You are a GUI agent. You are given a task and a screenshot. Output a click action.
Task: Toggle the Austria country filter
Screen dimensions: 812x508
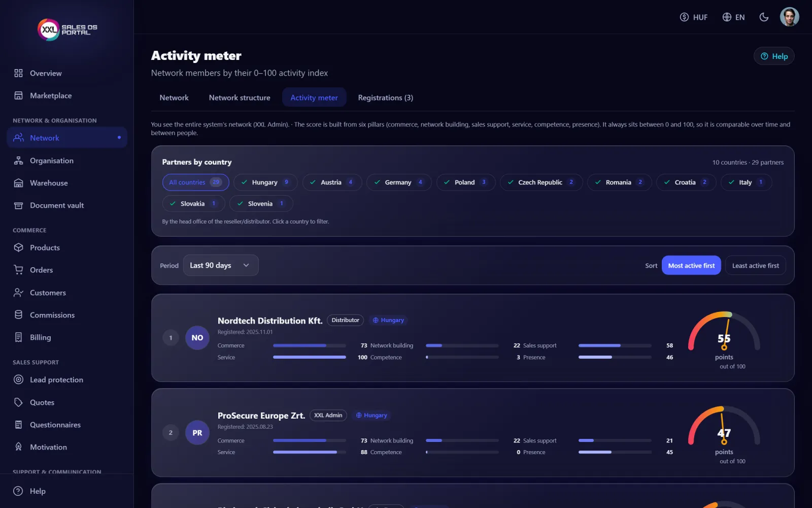[332, 182]
